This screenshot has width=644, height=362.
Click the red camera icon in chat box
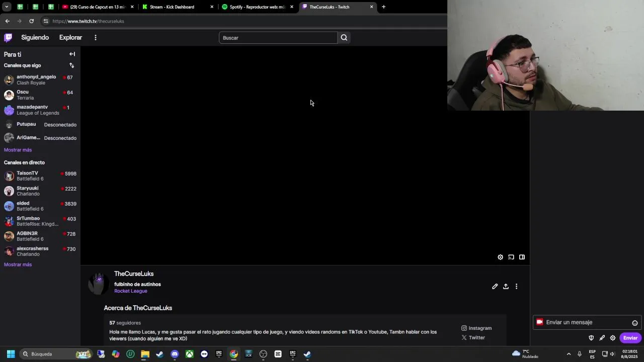point(539,322)
